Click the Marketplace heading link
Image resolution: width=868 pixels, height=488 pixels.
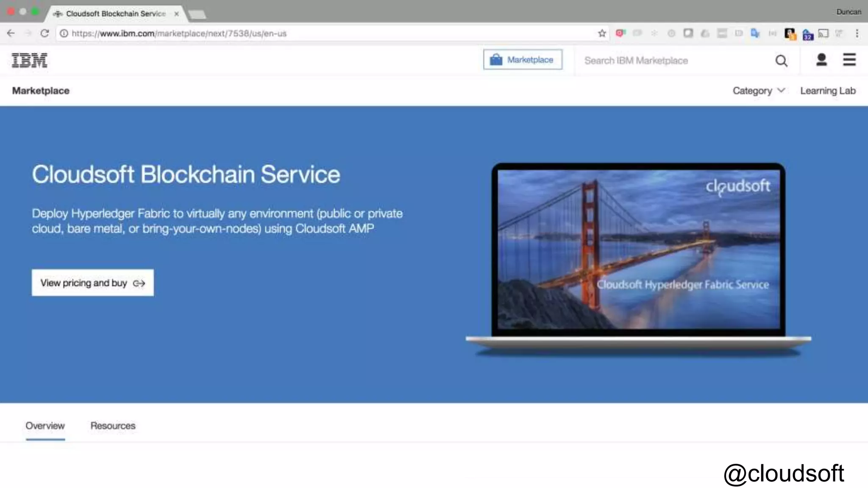(41, 91)
